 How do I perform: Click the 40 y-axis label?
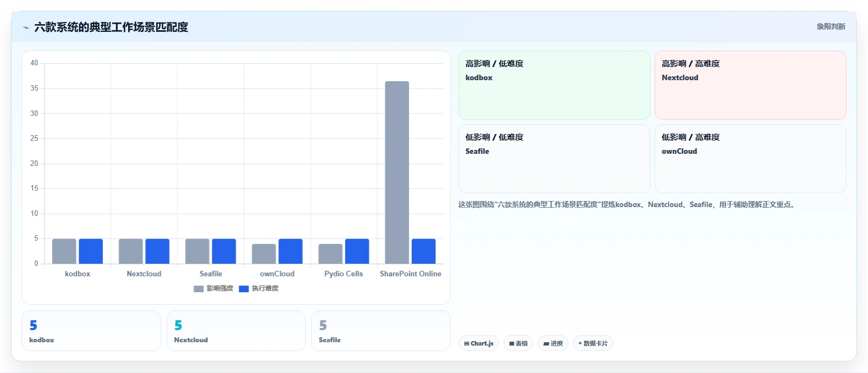pos(34,63)
